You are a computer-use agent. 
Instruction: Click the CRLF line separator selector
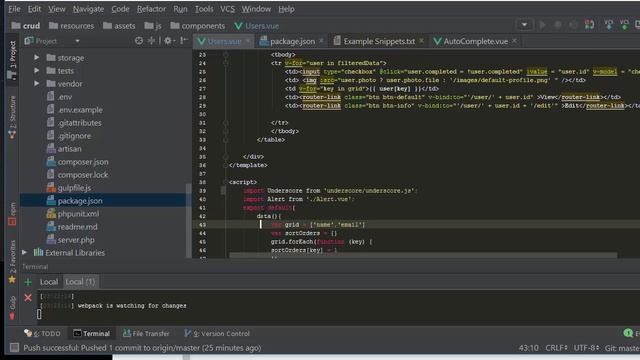557,348
